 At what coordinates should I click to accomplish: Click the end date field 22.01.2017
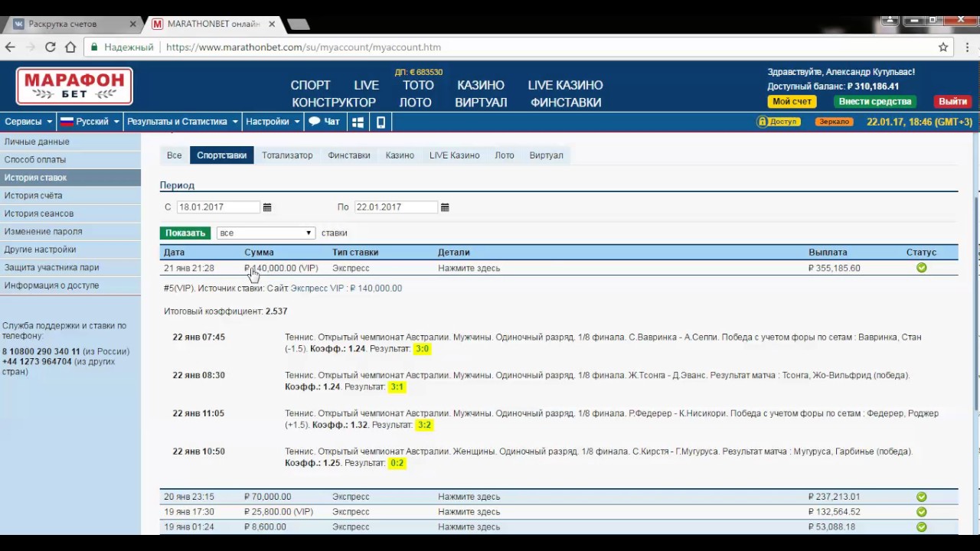coord(396,207)
